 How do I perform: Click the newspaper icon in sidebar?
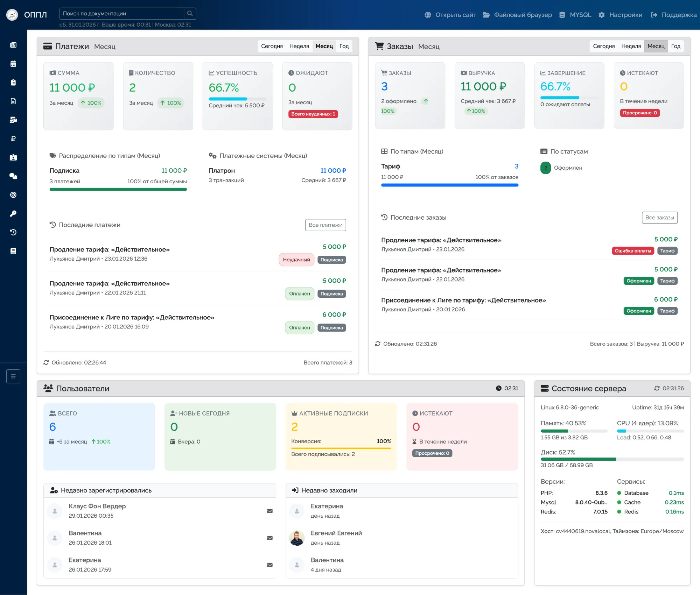click(13, 45)
